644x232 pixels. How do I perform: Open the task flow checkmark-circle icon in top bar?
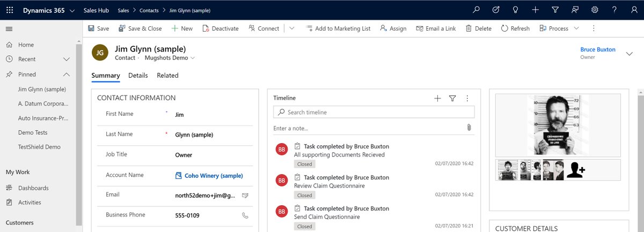(x=496, y=10)
